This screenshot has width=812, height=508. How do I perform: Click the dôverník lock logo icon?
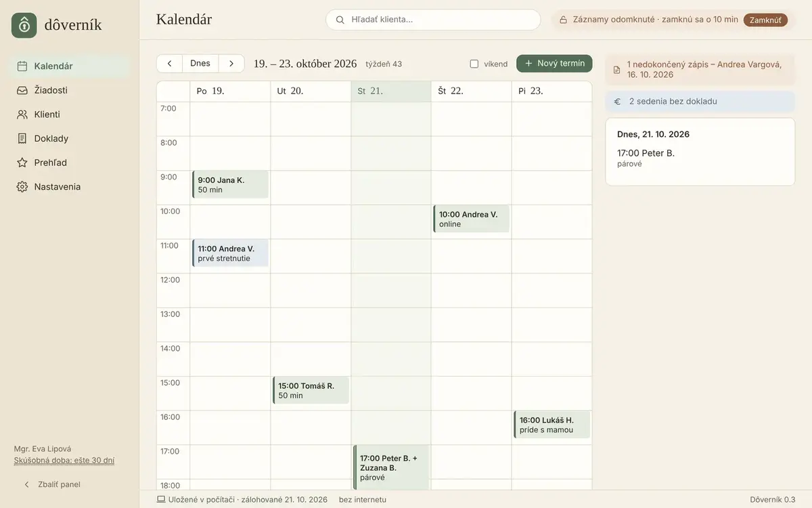[x=24, y=25]
